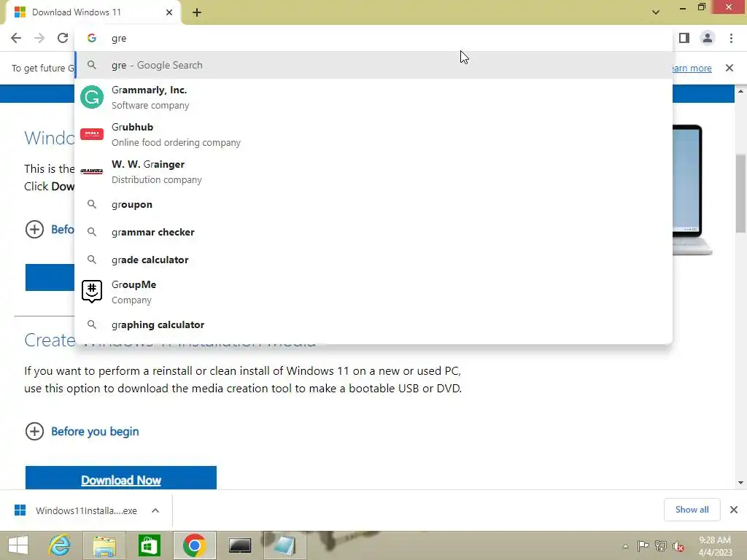Toggle the Chrome side panel icon
Image resolution: width=747 pixels, height=560 pixels.
(684, 38)
